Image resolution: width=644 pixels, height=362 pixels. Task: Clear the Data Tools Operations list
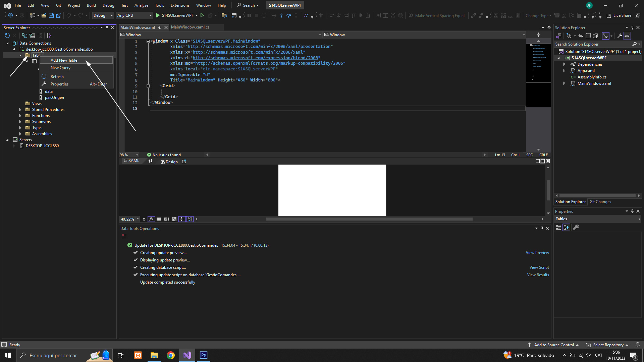(x=124, y=236)
